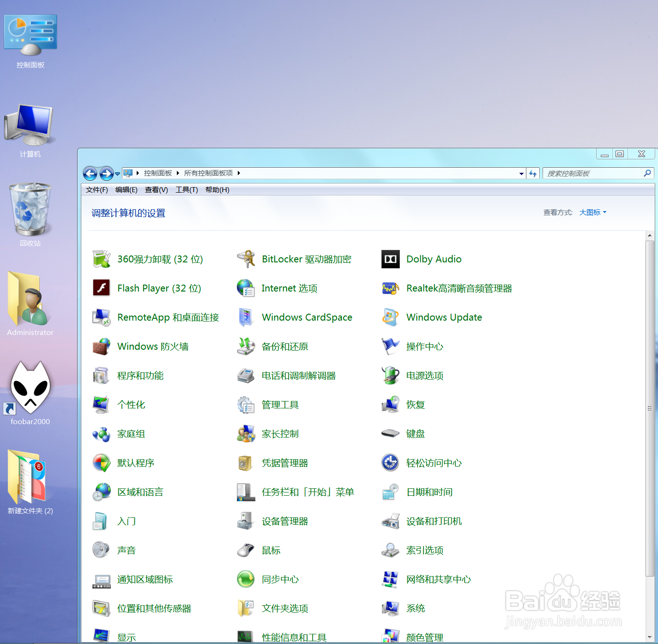Open the 网络和共享中心 icon

coord(391,579)
